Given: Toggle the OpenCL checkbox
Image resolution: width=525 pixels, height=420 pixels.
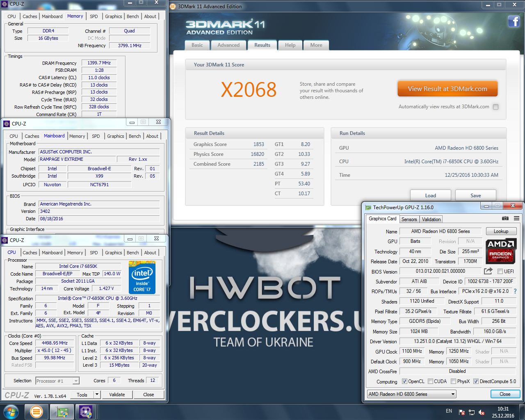Looking at the screenshot, I should (404, 381).
